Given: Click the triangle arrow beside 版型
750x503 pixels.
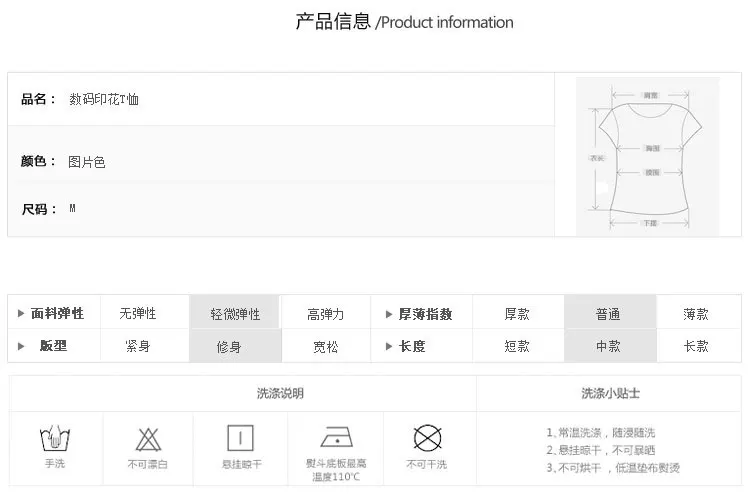Looking at the screenshot, I should [x=21, y=346].
